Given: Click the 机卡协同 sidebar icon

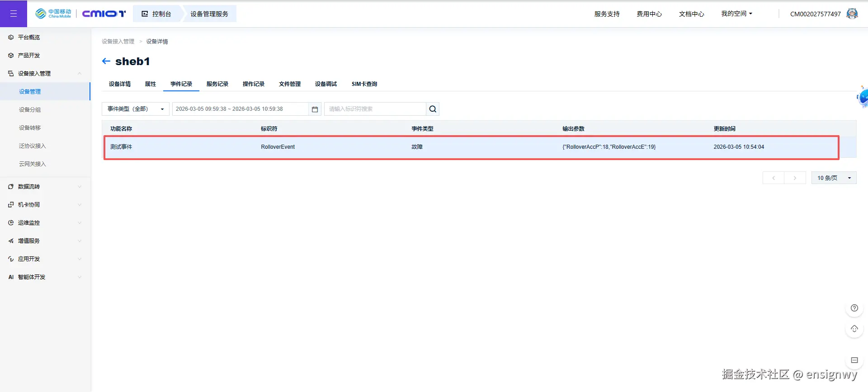Looking at the screenshot, I should (11, 204).
